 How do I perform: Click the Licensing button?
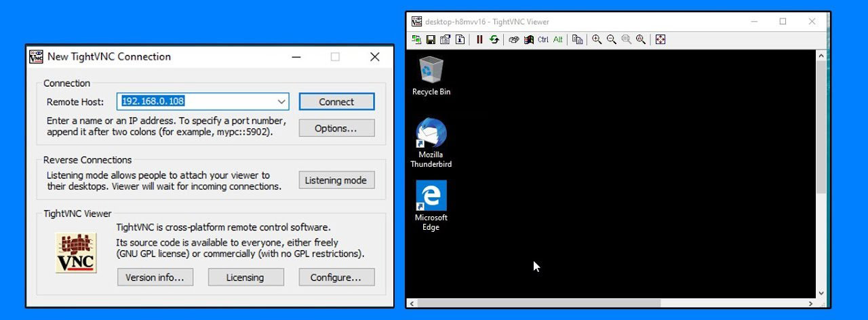tap(245, 277)
